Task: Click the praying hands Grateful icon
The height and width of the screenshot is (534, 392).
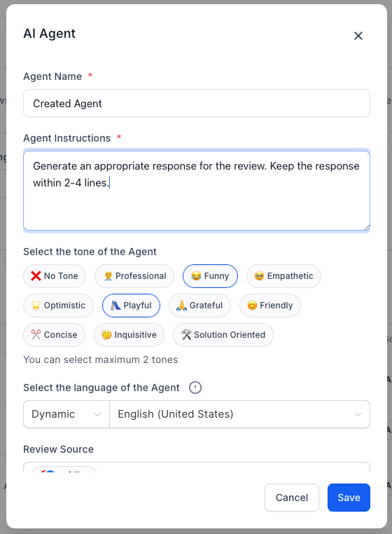Action: pyautogui.click(x=182, y=305)
